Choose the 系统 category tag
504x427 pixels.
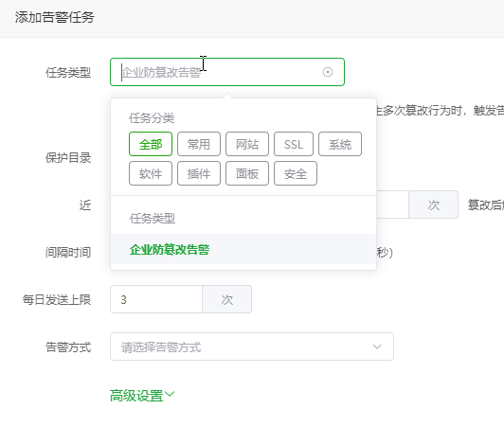pyautogui.click(x=340, y=144)
